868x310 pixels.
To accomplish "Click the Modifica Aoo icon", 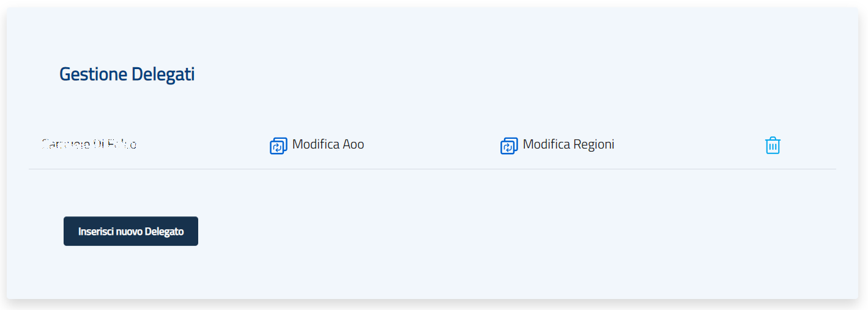I will (x=278, y=146).
